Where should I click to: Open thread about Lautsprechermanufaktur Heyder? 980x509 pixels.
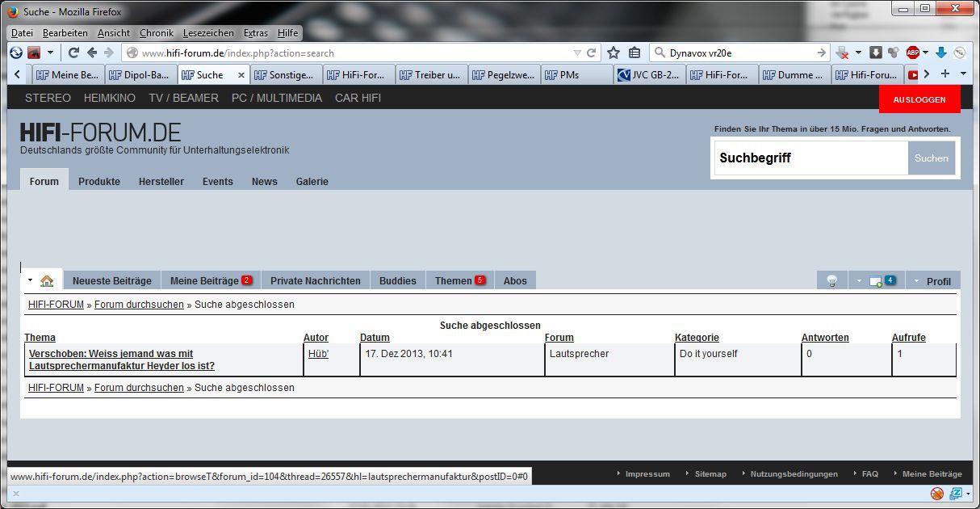pyautogui.click(x=122, y=360)
